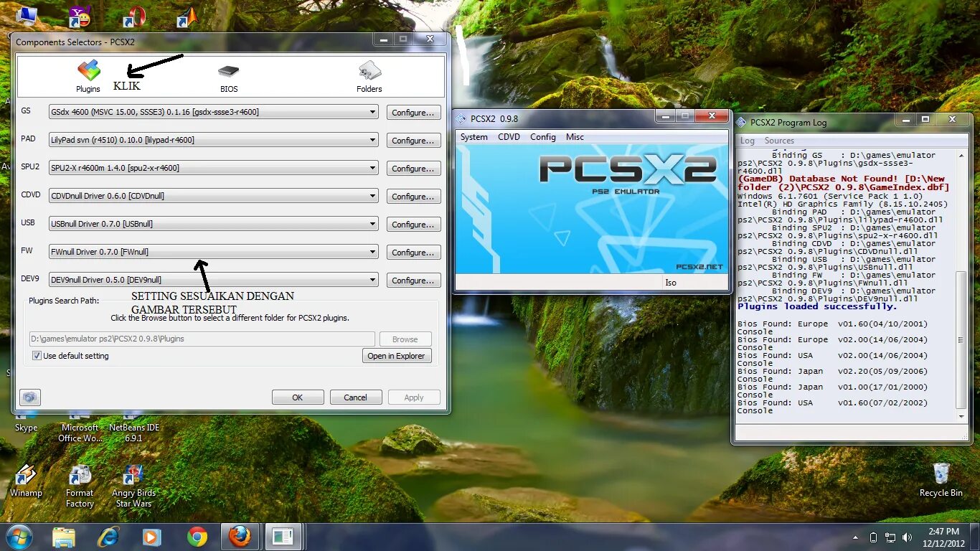980x551 pixels.
Task: Click the battery tray icon
Action: [x=873, y=537]
